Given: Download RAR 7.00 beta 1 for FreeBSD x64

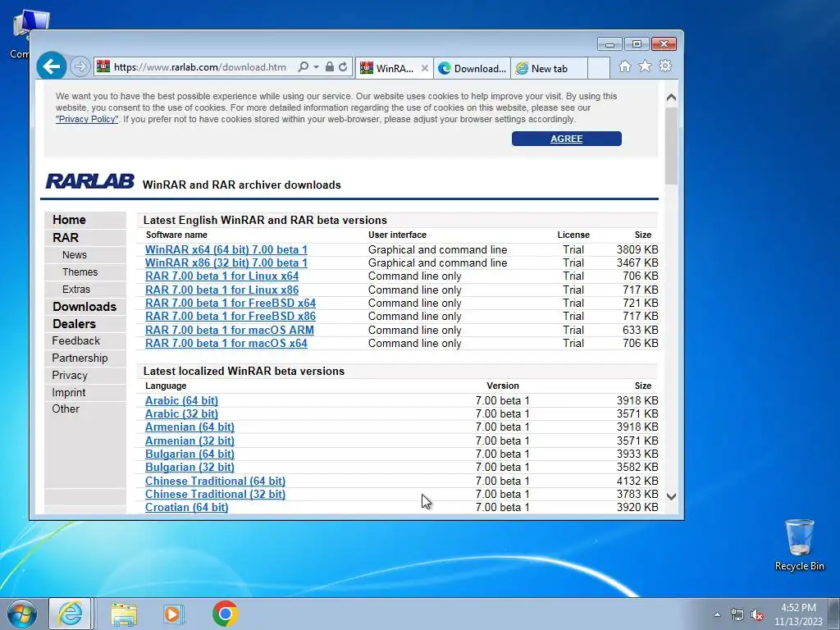Looking at the screenshot, I should [231, 304].
